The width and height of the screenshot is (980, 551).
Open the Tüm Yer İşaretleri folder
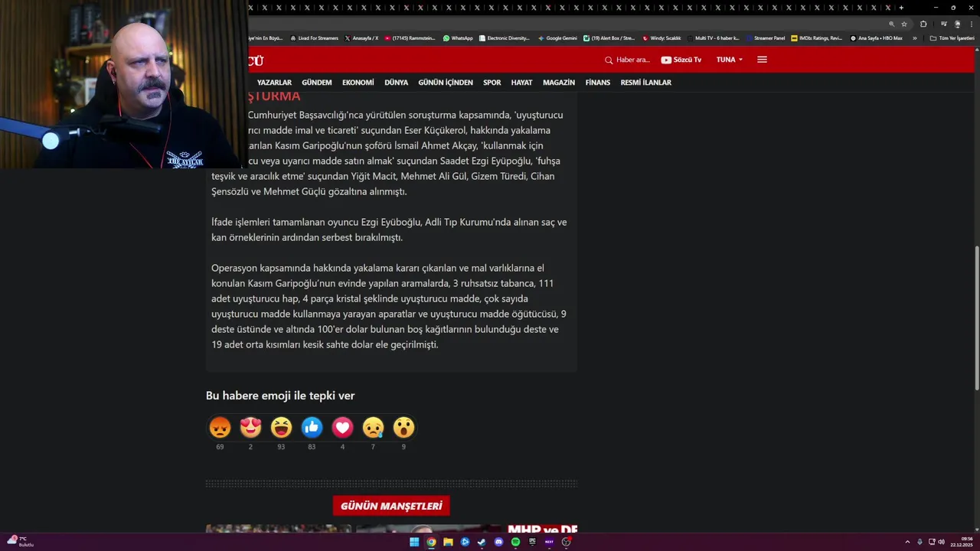coord(952,38)
